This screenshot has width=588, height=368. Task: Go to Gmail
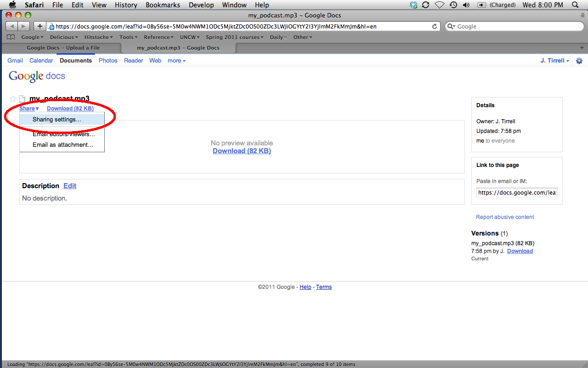(x=15, y=61)
